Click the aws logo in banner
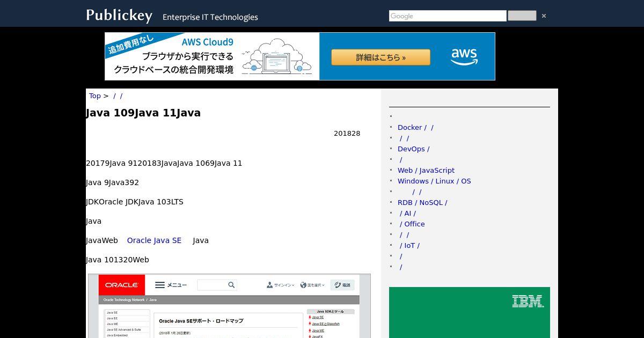644x338 pixels. [x=464, y=56]
